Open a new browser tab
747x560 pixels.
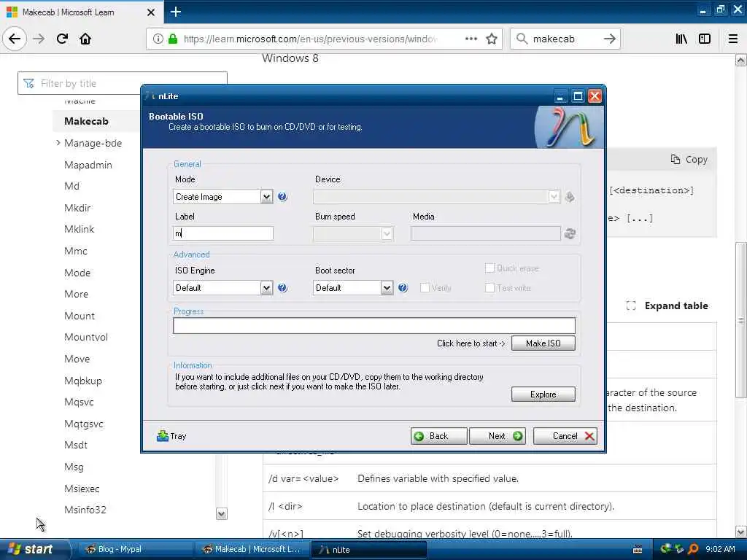176,12
